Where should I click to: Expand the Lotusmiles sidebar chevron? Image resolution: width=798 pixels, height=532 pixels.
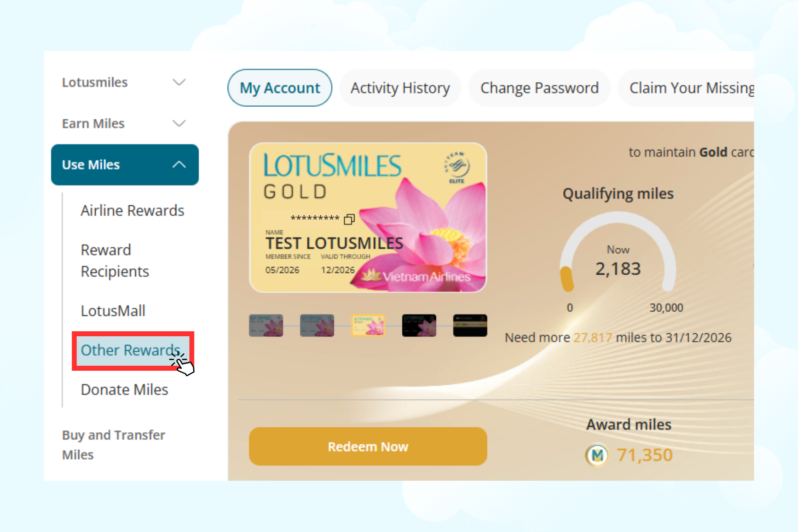tap(179, 82)
